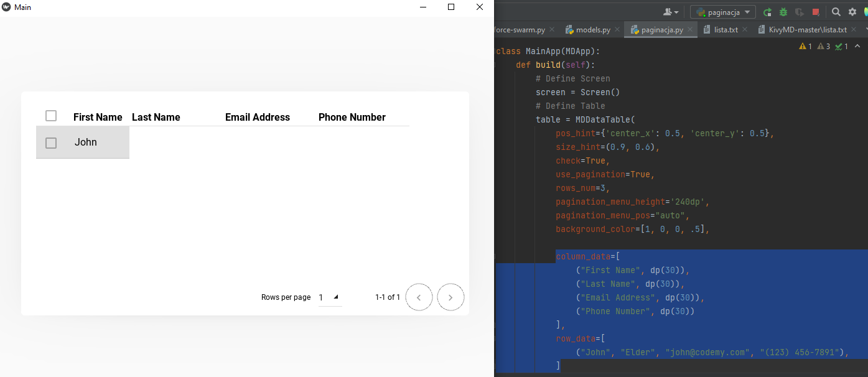
Task: Go to the next table page
Action: tap(450, 297)
